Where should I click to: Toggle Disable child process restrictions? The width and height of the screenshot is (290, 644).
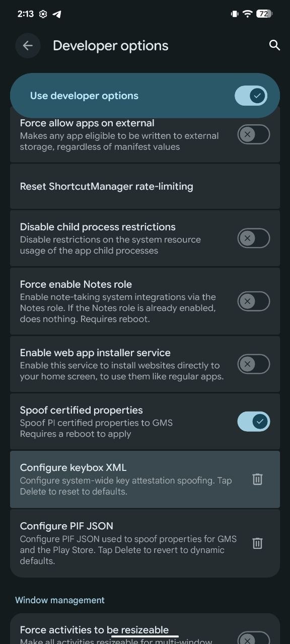[254, 238]
